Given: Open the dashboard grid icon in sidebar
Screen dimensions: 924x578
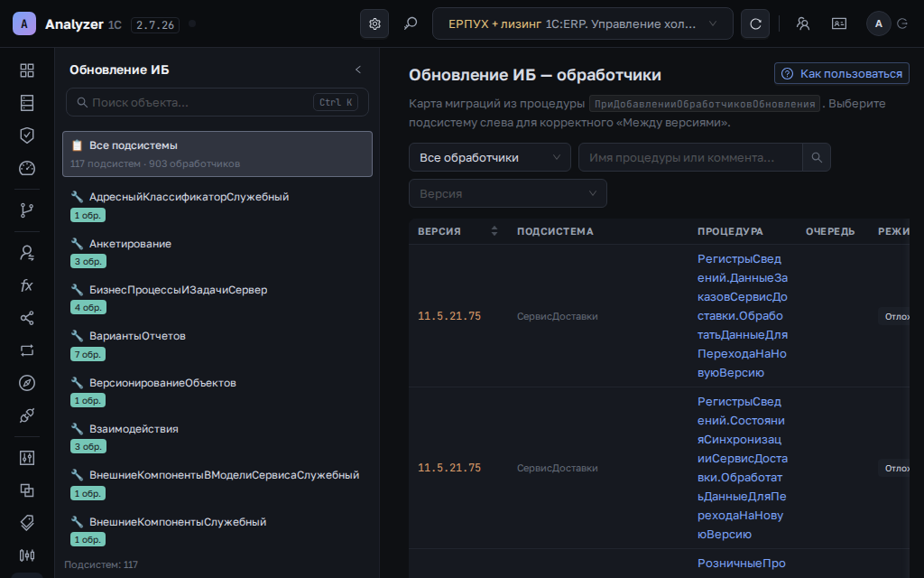Looking at the screenshot, I should click(27, 70).
